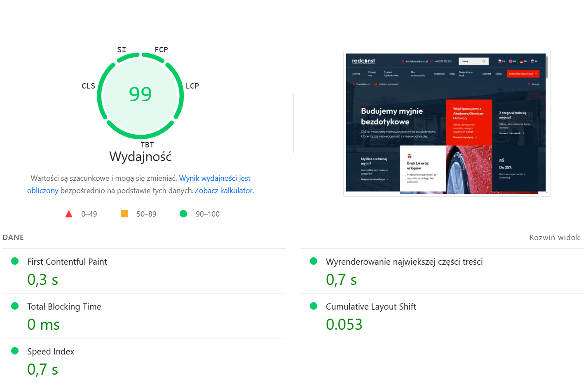
Task: Select the TBT label under the gauge
Action: tap(147, 145)
